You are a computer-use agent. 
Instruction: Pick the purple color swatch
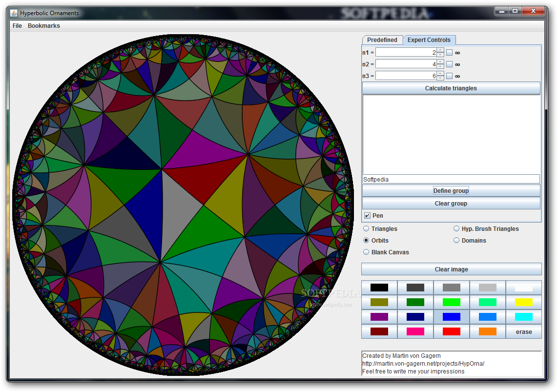tap(379, 317)
